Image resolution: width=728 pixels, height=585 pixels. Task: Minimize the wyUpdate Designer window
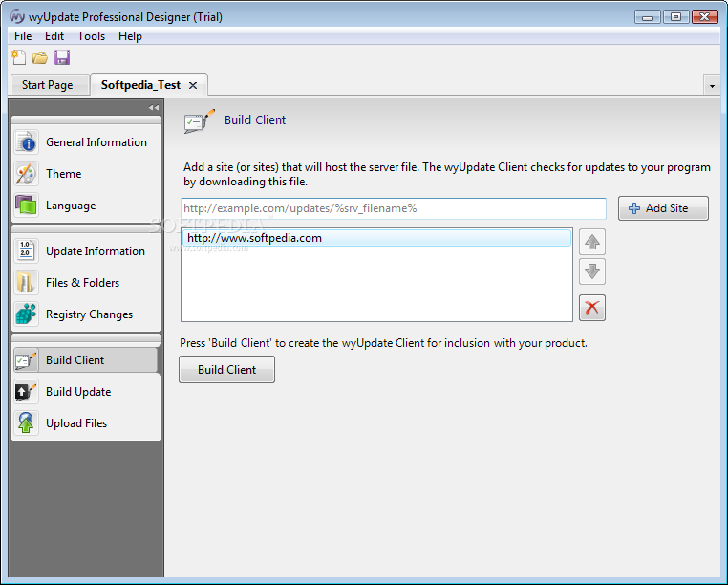(648, 17)
